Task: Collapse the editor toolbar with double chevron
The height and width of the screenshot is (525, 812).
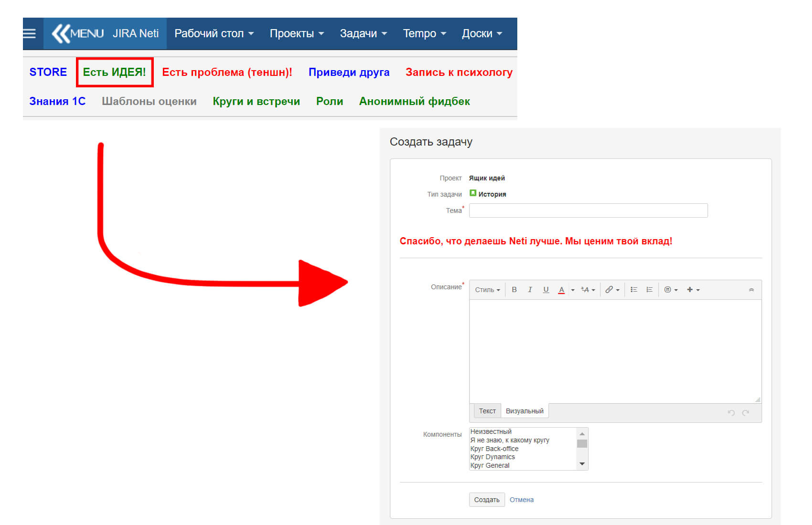Action: [x=751, y=290]
